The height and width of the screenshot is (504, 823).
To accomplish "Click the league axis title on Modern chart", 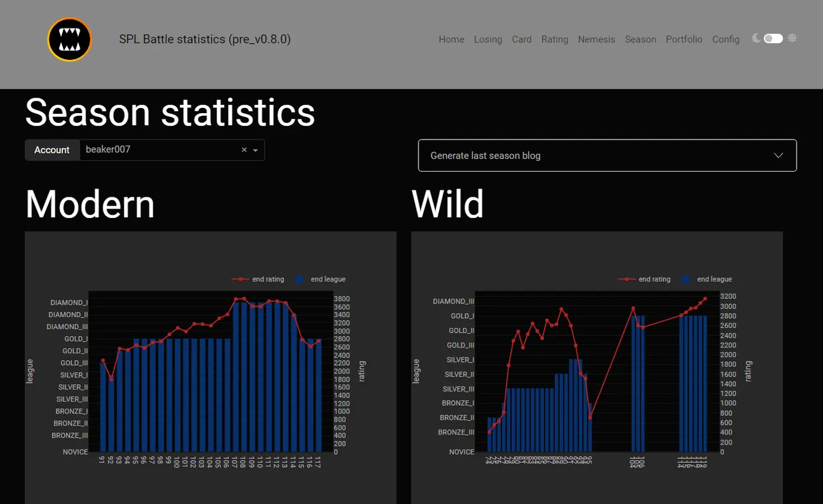I will click(30, 371).
